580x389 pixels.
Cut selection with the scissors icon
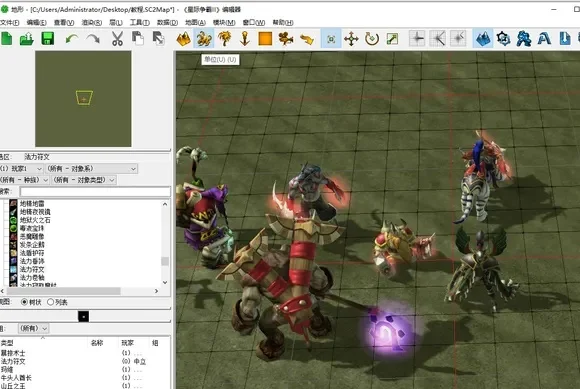(117, 38)
